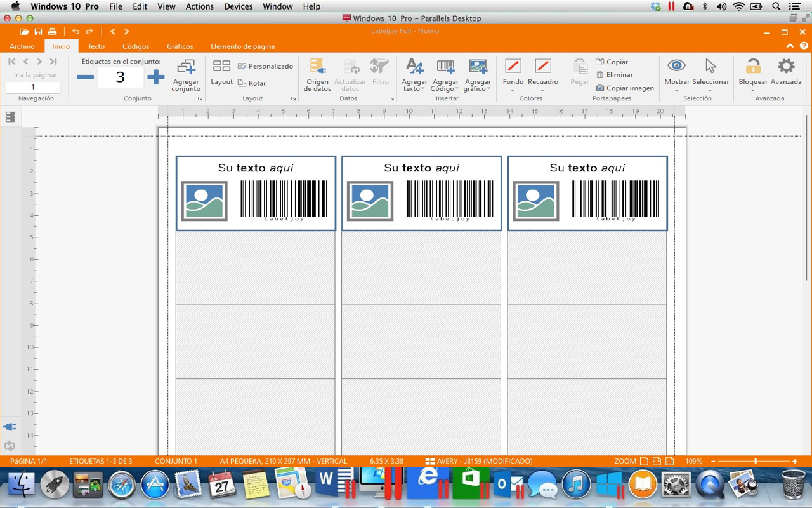The height and width of the screenshot is (508, 812).
Task: Open Safari from the Dock
Action: (122, 485)
